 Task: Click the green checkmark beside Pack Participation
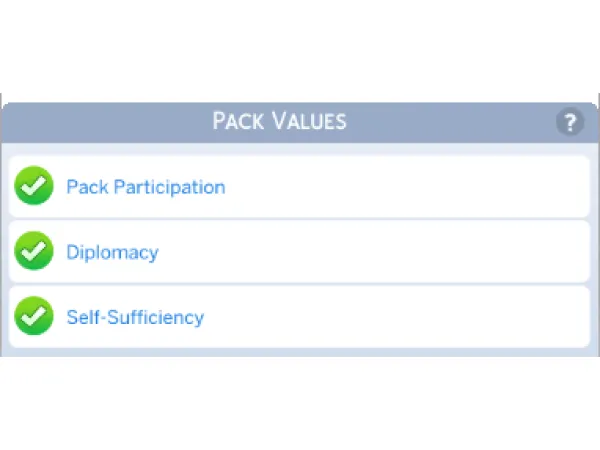coord(34,186)
